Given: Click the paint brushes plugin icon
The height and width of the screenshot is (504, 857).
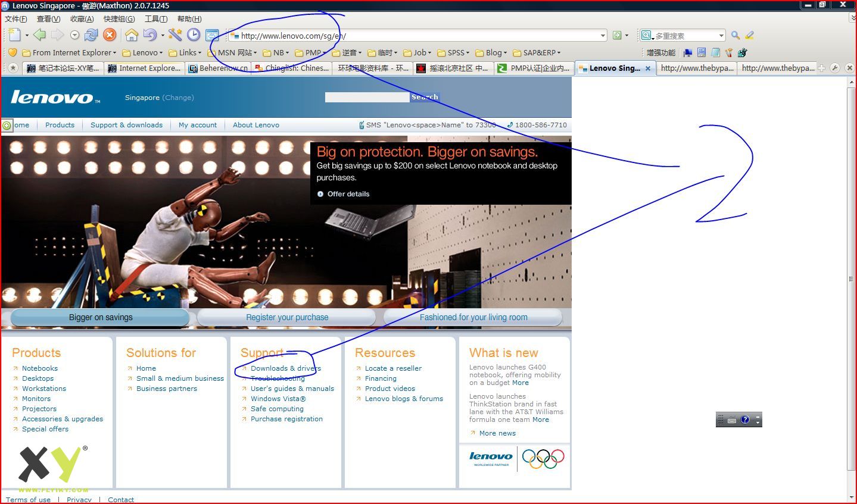Looking at the screenshot, I should click(729, 52).
